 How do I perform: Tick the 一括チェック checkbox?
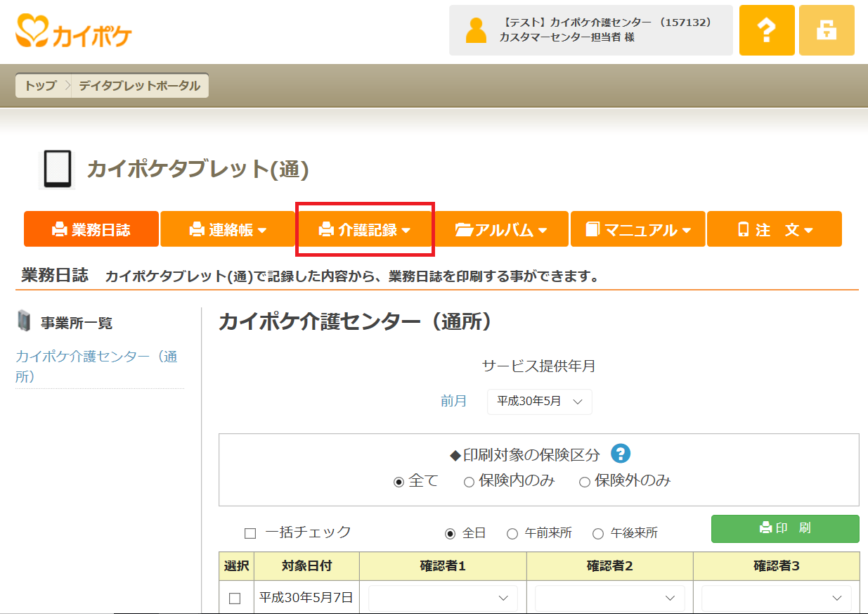[x=250, y=533]
